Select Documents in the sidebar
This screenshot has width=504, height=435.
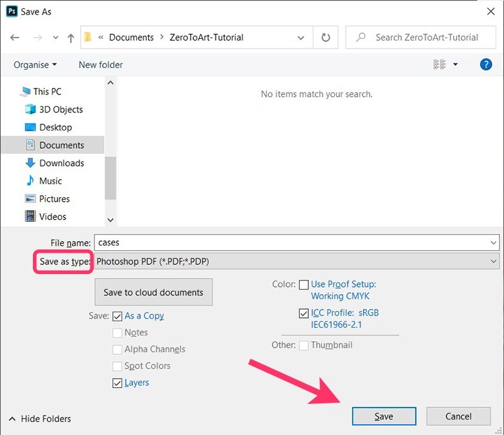tap(52, 145)
